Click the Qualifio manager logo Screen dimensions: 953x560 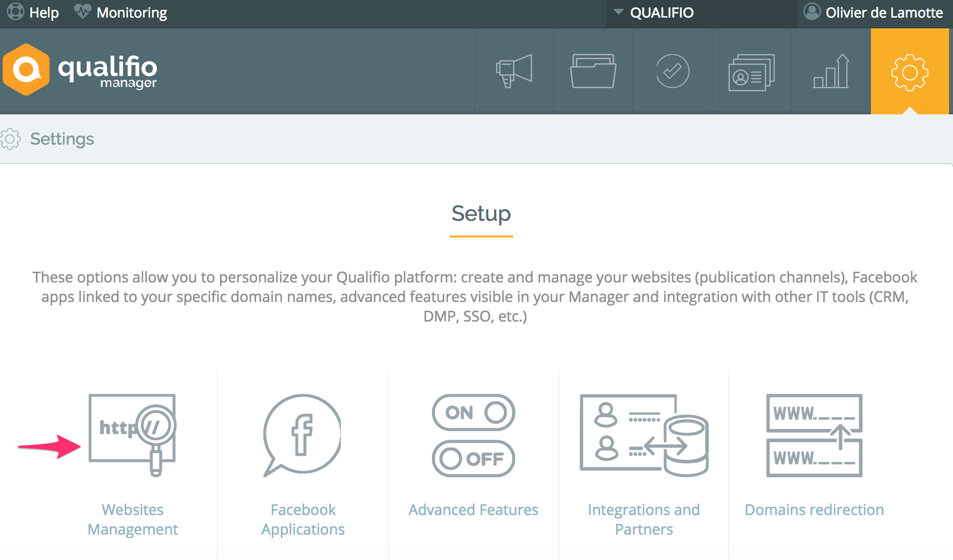point(81,70)
